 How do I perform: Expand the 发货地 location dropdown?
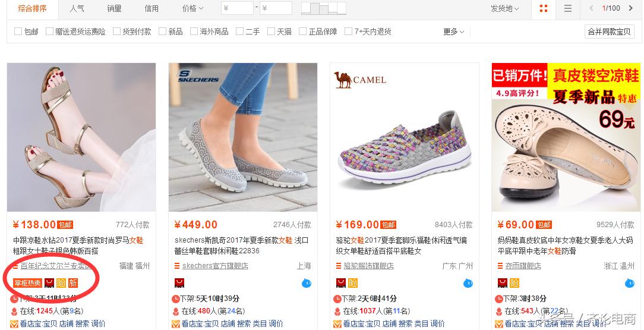(x=505, y=8)
